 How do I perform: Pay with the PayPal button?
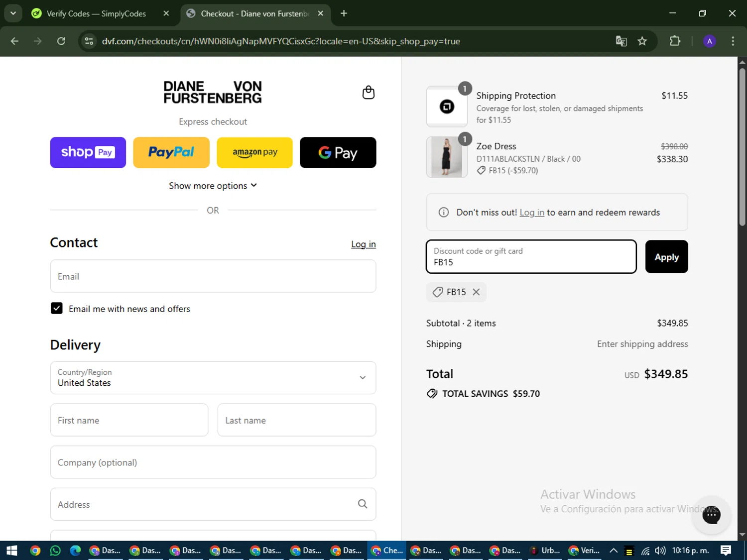point(171,152)
